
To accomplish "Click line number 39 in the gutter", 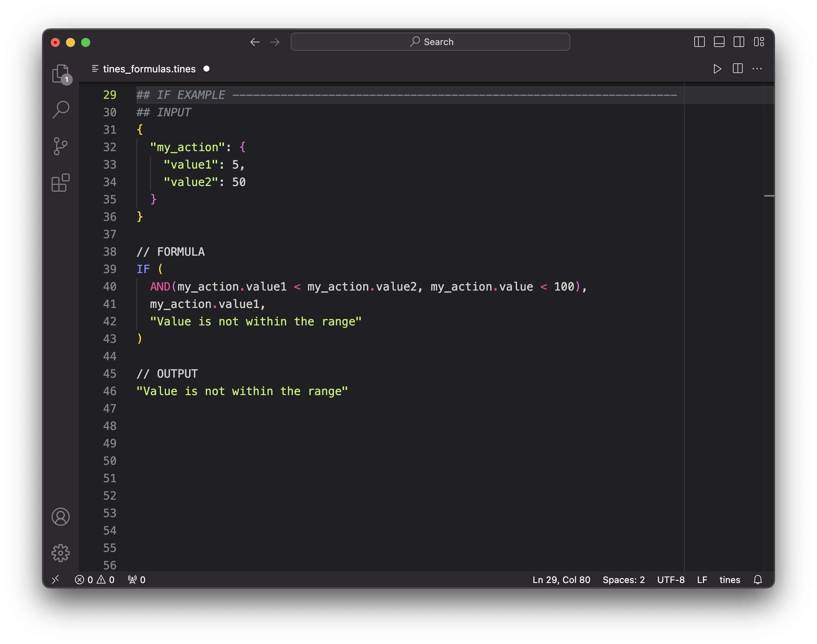I will 110,269.
